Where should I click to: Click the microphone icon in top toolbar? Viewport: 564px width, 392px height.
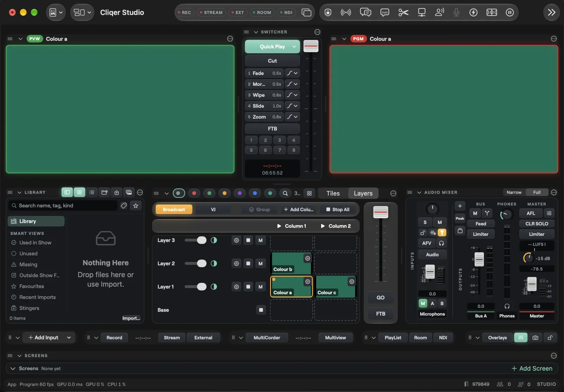[456, 13]
